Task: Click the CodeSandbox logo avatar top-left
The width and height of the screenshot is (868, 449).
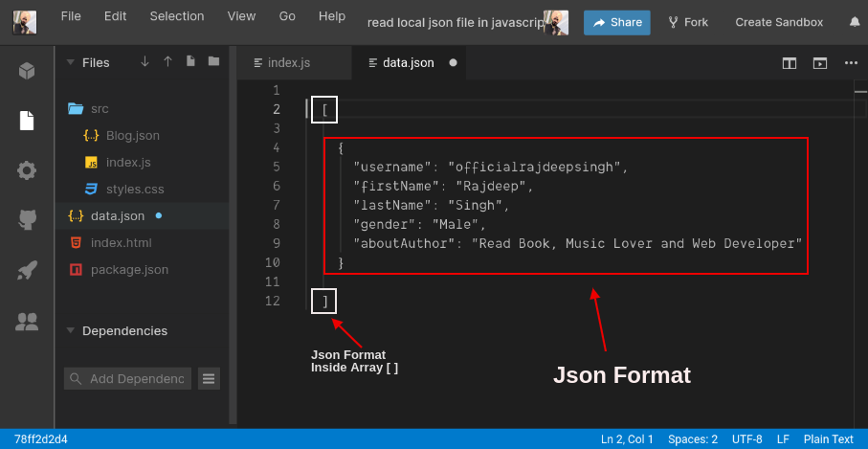Action: 25,23
